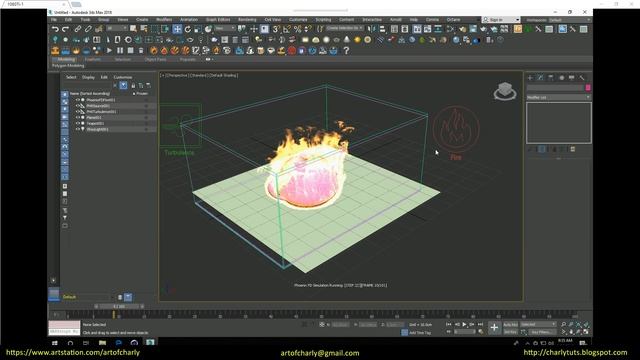Viewport: 640px width, 360px height.
Task: Click the Phoenix FD Pause Simulation icon
Action: pyautogui.click(x=120, y=51)
